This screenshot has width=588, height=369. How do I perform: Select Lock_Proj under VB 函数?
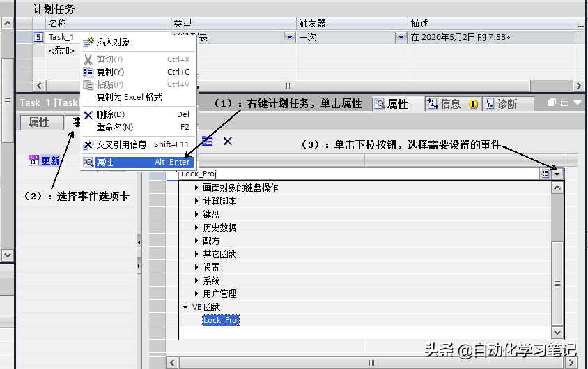[221, 320]
